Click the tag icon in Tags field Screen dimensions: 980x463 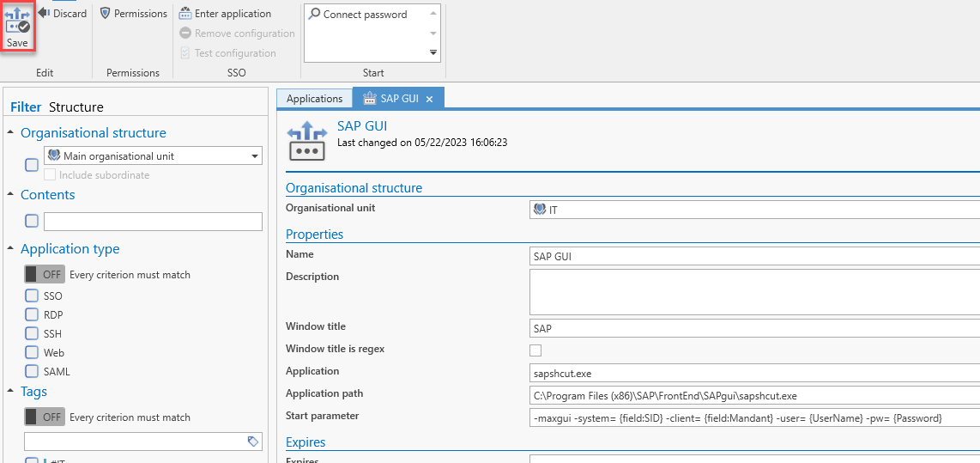click(x=253, y=442)
